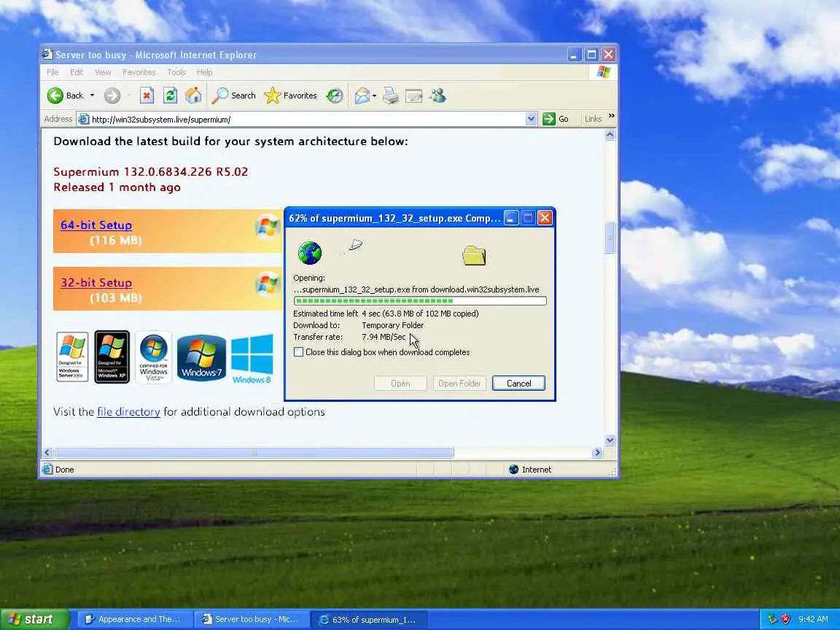840x630 pixels.
Task: Cancel the supermium download
Action: (518, 383)
